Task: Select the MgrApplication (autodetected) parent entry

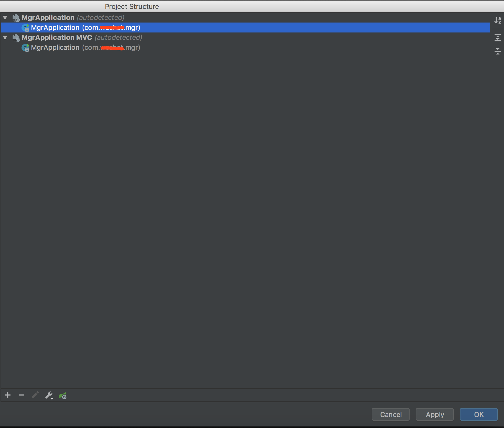Action: click(x=48, y=17)
